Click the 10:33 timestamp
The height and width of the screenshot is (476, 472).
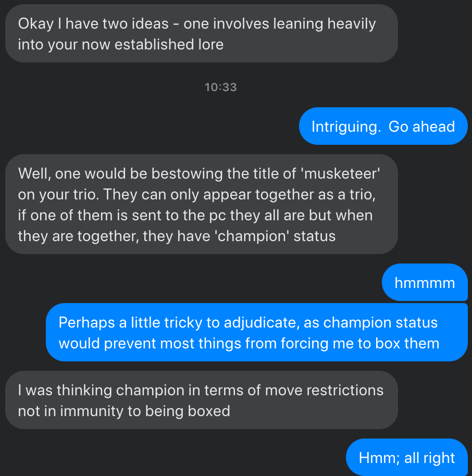point(220,87)
